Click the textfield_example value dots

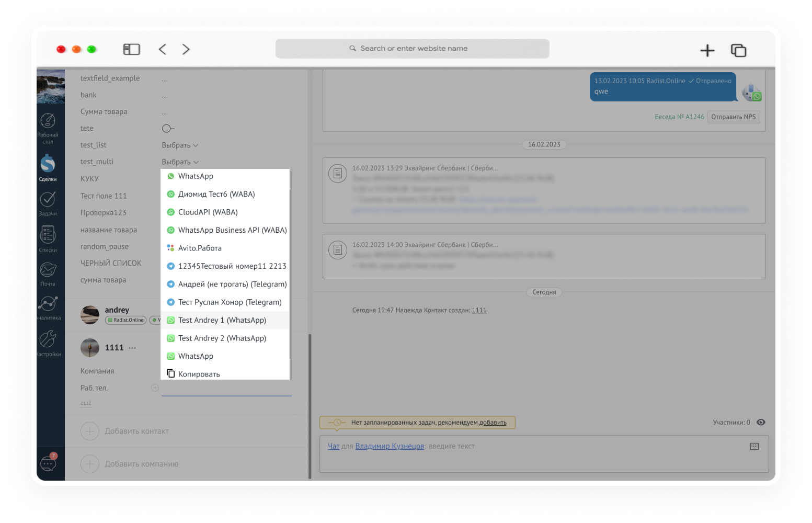tap(165, 79)
